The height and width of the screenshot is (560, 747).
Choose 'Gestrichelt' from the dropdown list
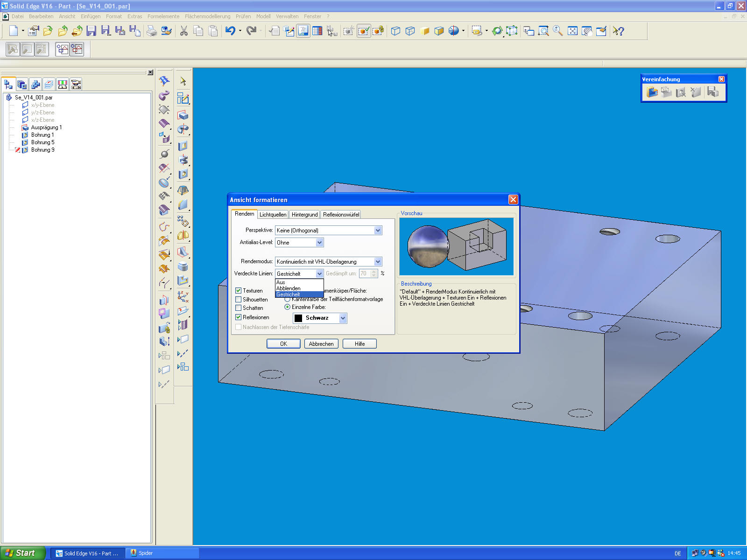[x=299, y=294]
